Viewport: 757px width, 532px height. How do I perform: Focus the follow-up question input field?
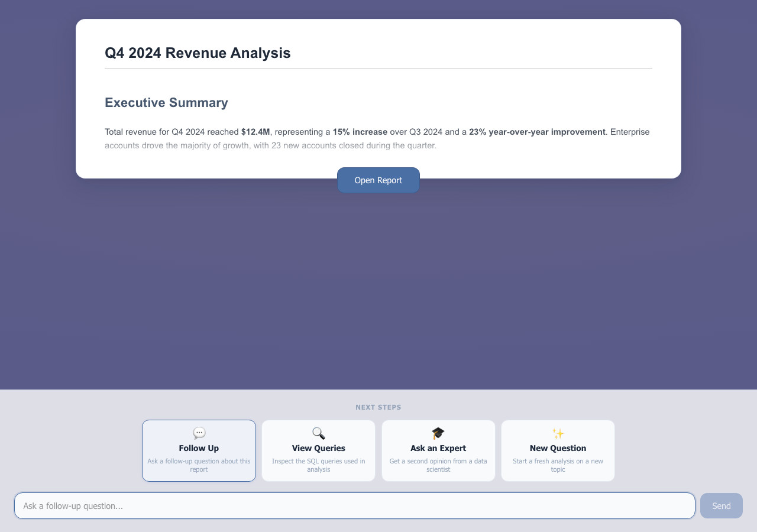coord(355,506)
